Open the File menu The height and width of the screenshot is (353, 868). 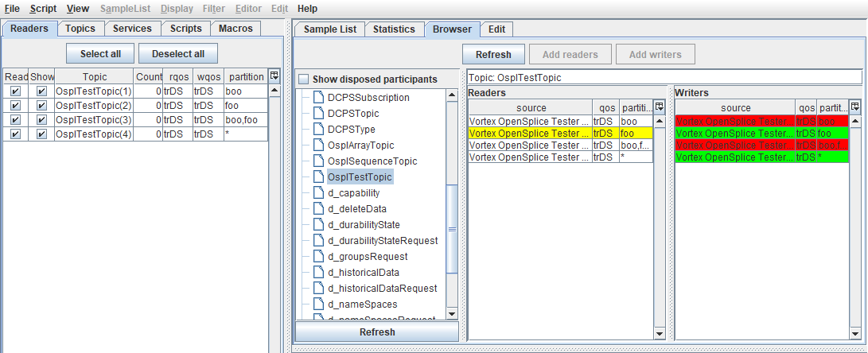click(12, 8)
